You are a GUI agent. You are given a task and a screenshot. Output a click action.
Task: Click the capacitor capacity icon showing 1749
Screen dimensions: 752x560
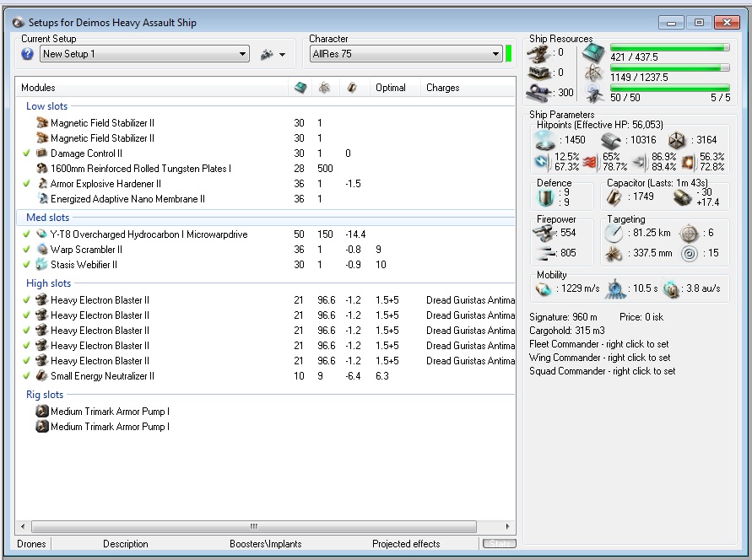(614, 197)
